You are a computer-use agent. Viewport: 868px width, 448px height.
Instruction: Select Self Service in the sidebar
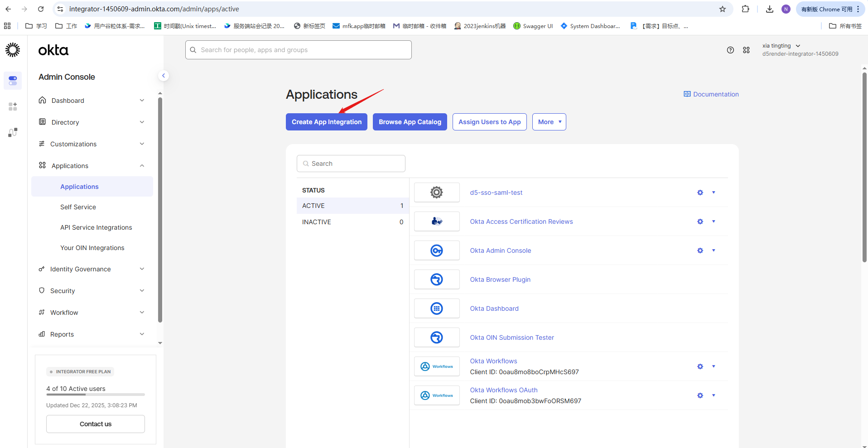pos(78,207)
